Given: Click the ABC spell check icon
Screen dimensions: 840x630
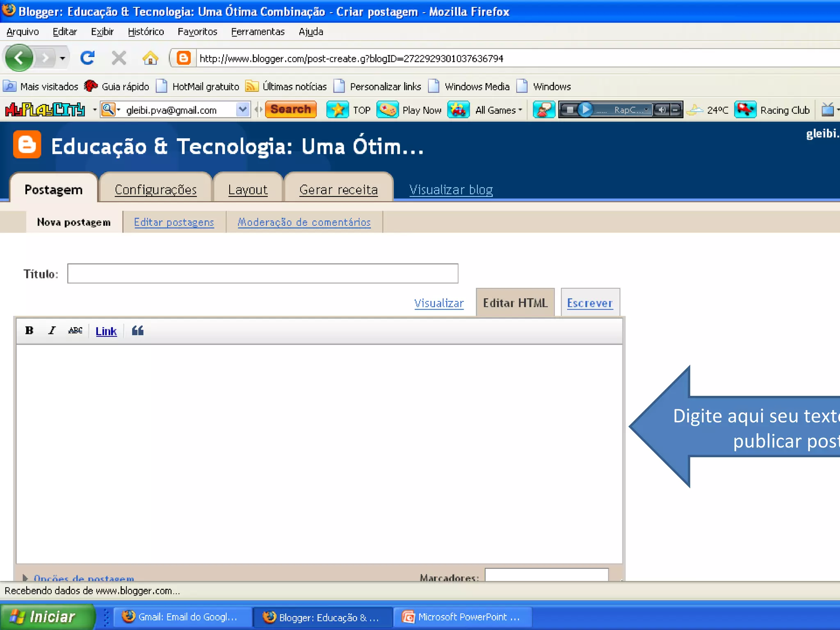Looking at the screenshot, I should (75, 331).
